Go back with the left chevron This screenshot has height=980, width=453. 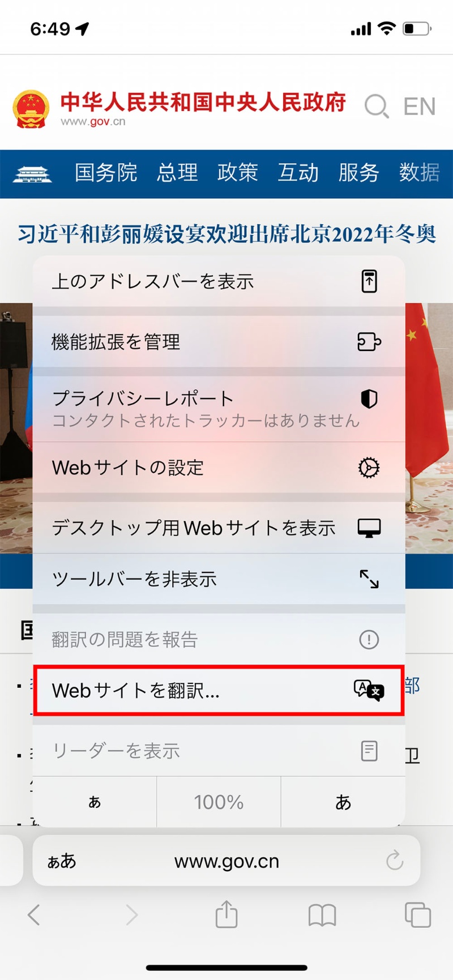pyautogui.click(x=34, y=915)
